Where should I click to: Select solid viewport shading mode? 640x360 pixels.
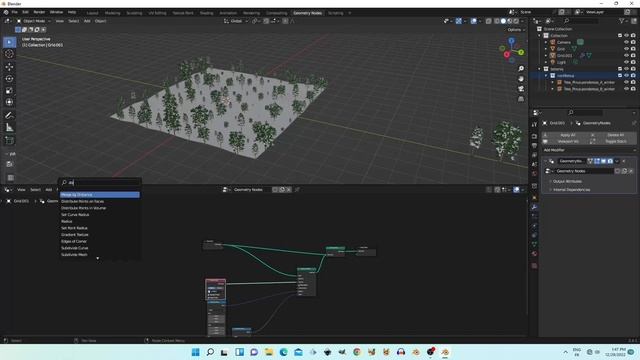tap(503, 21)
